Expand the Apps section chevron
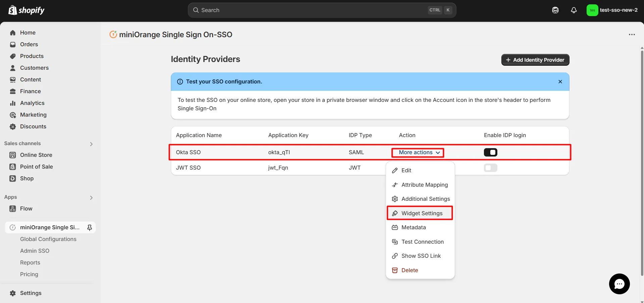Screen dimensions: 644x303 click(x=91, y=197)
